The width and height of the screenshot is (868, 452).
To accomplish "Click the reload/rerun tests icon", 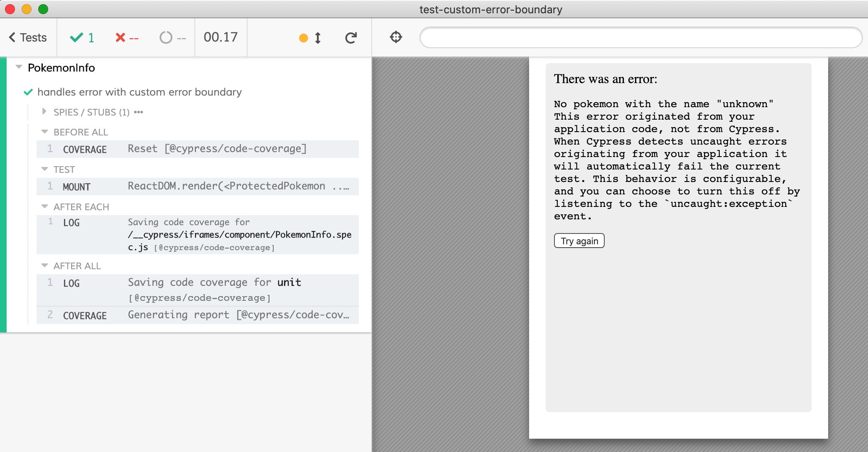I will pyautogui.click(x=351, y=37).
